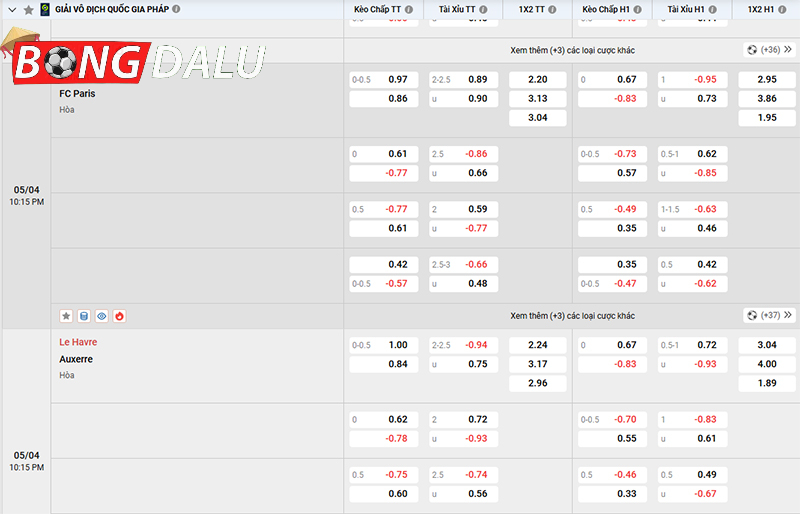
Task: Collapse the Giải Vô Địch Quốc Gia Pháp league
Action: point(12,9)
